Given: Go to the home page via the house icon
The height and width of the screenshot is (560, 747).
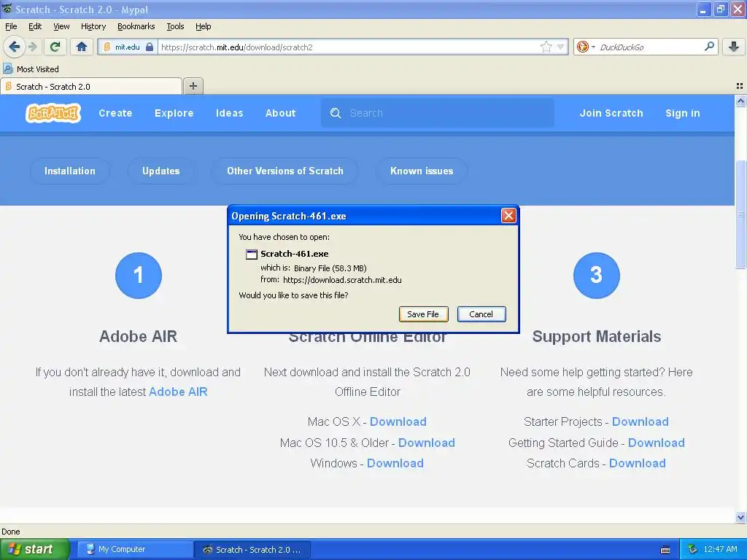Looking at the screenshot, I should 82,47.
